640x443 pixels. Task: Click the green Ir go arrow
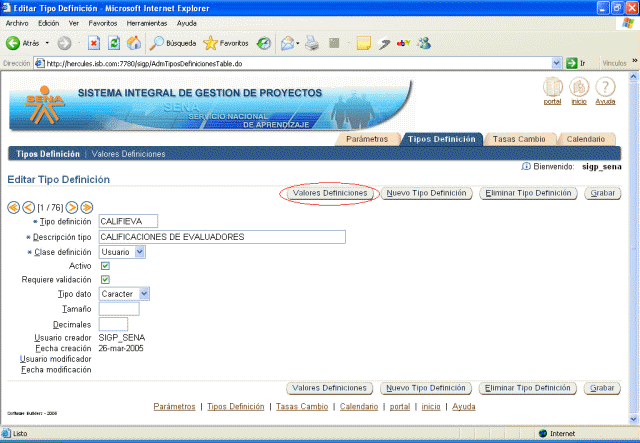[571, 63]
